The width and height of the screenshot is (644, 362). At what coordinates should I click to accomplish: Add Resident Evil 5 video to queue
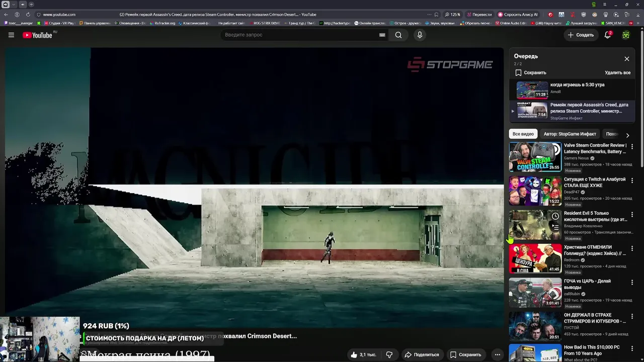[555, 227]
